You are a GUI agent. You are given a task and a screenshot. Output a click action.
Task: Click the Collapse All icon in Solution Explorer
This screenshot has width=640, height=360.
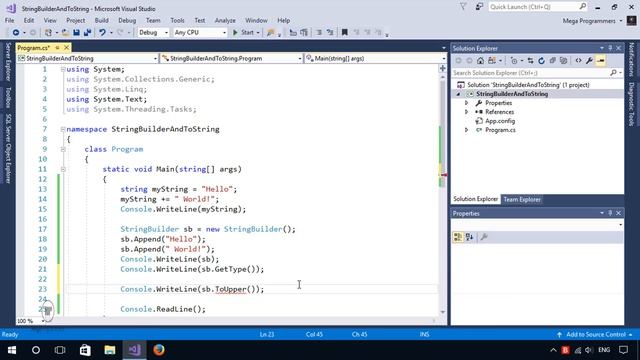552,61
